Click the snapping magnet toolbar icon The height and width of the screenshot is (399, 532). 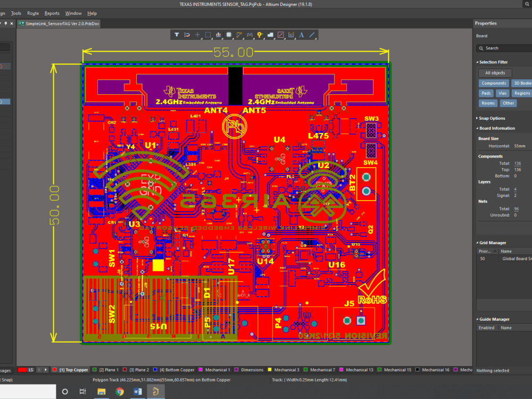coord(187,35)
